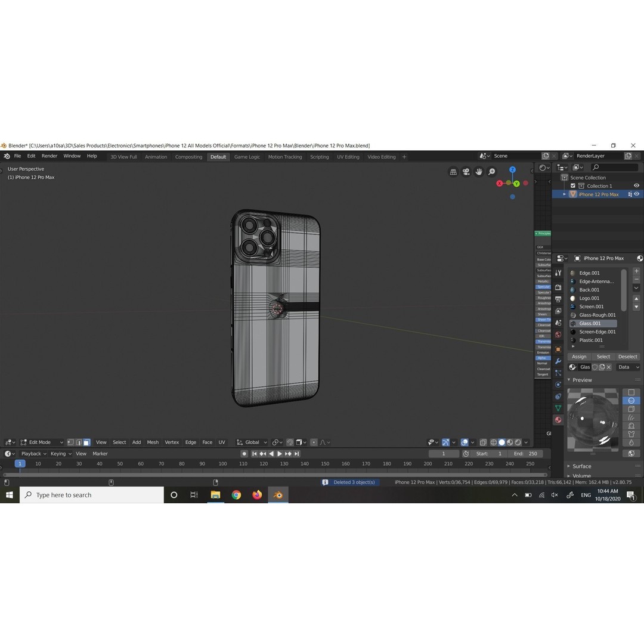Screen dimensions: 644x644
Task: Open the World properties tab
Action: pyautogui.click(x=558, y=335)
